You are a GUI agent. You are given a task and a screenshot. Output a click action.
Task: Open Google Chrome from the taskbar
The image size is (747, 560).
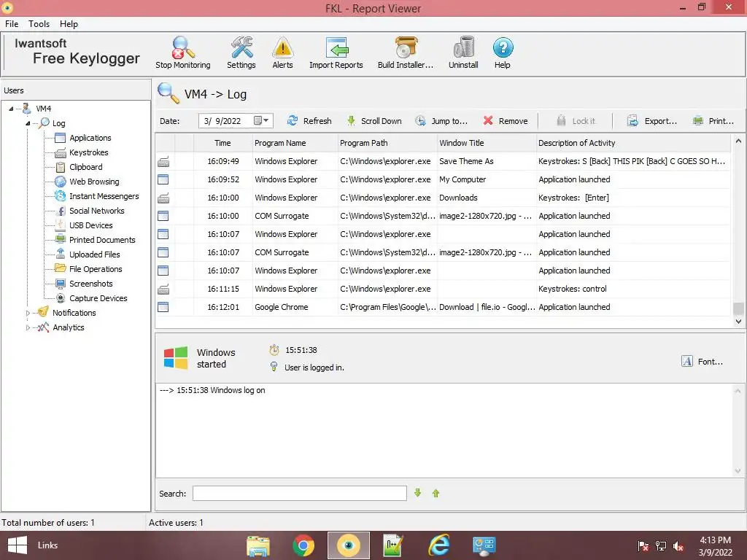tap(303, 545)
